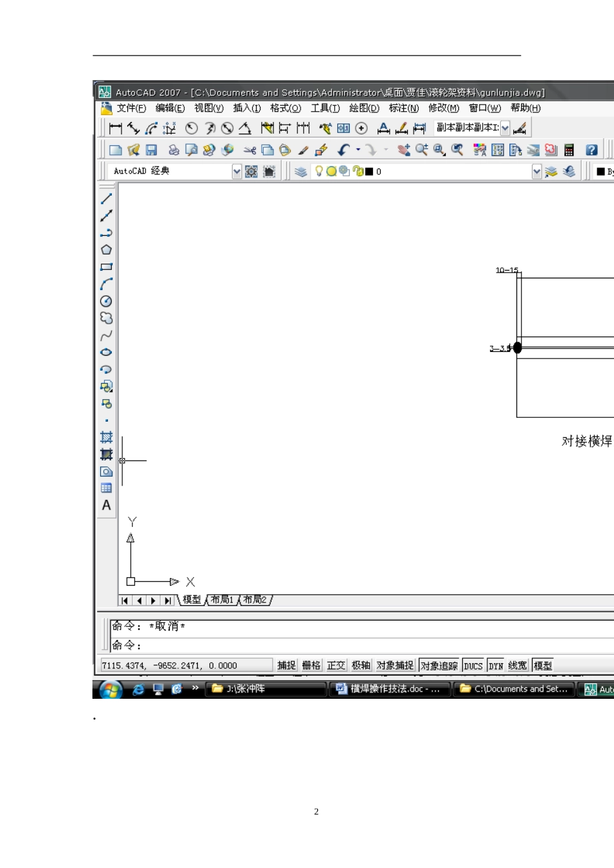Screen dimensions: 614x868
Task: Click the 模型 button in status bar
Action: point(543,665)
